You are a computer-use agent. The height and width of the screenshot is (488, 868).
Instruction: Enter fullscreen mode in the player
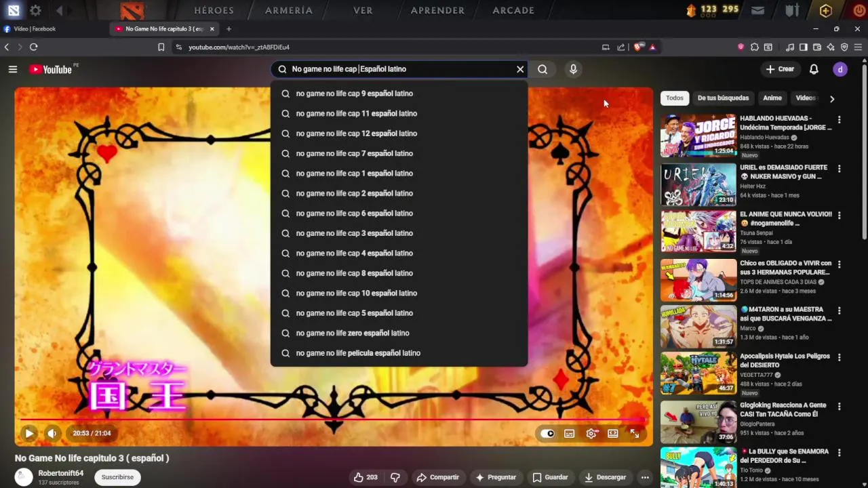coord(635,434)
